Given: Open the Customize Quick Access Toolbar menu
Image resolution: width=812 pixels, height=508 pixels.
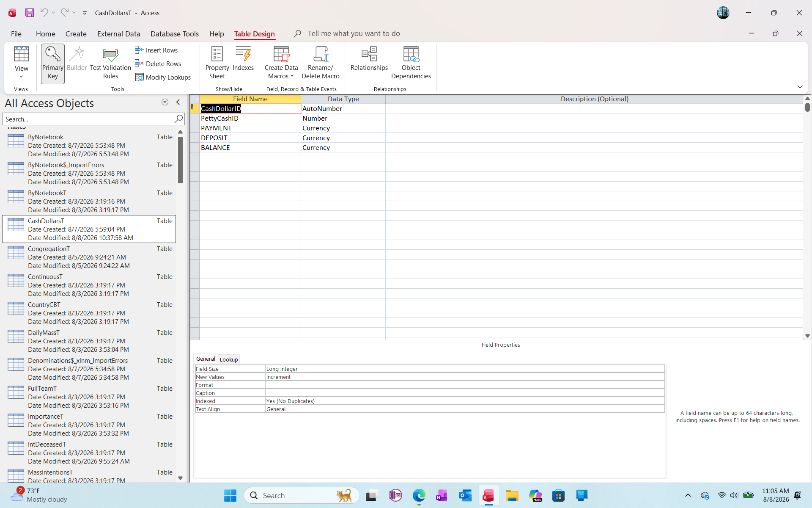Looking at the screenshot, I should point(85,13).
